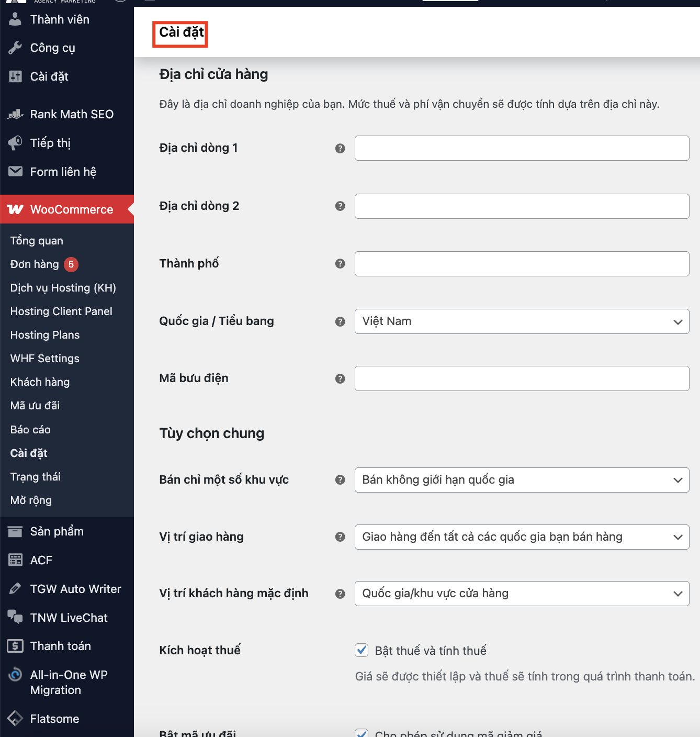Open the Vị trí giao hàng dropdown
Viewport: 700px width, 737px height.
(522, 537)
